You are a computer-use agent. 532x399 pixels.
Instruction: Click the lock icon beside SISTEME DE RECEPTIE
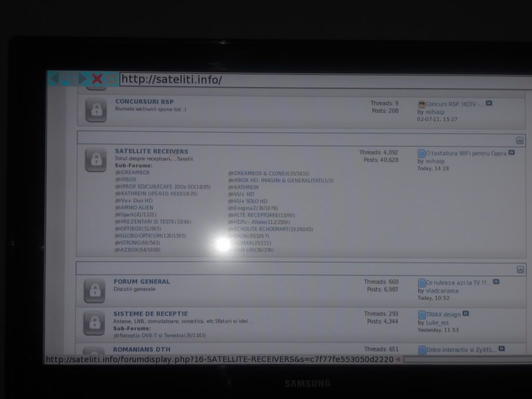point(95,323)
